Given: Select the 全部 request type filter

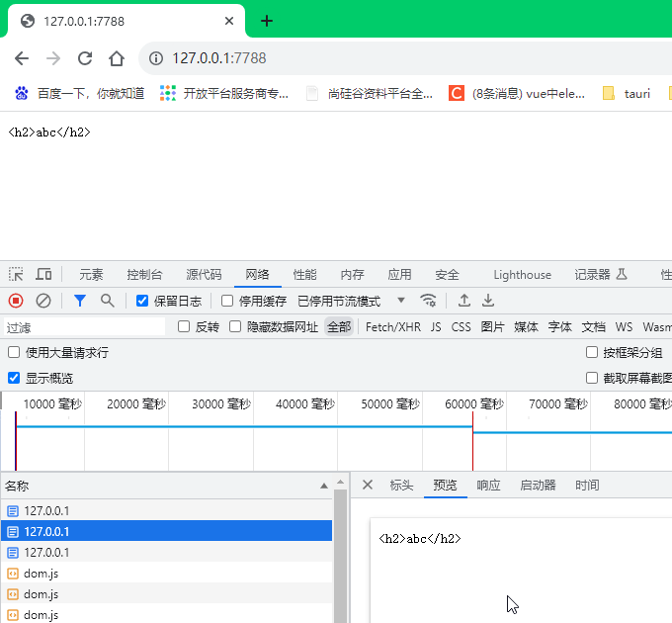Looking at the screenshot, I should 339,327.
